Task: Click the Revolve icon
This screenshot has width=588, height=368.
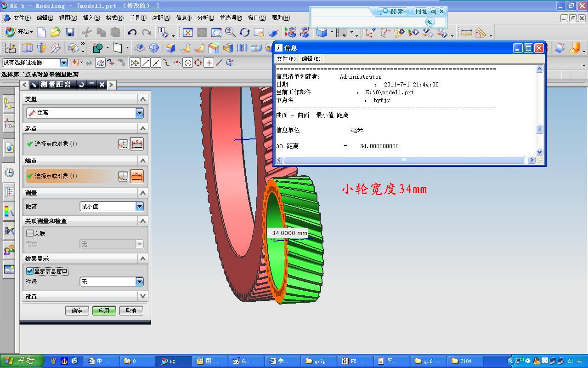Action: [42, 48]
